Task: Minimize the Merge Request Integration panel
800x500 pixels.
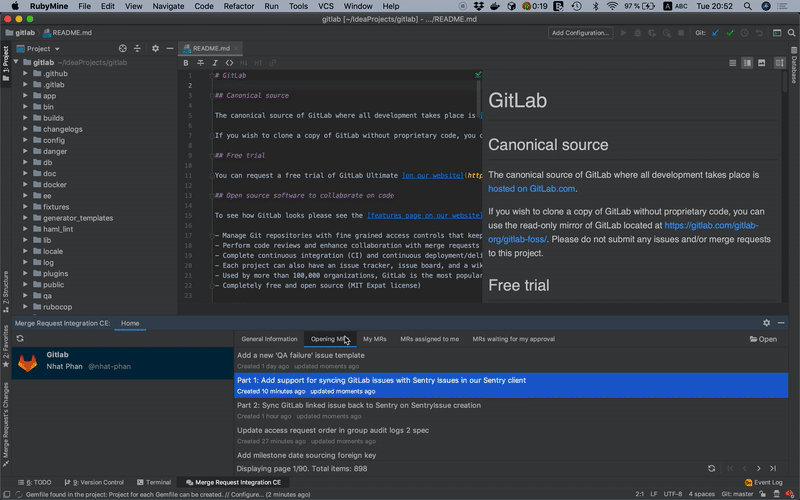Action: tap(781, 322)
